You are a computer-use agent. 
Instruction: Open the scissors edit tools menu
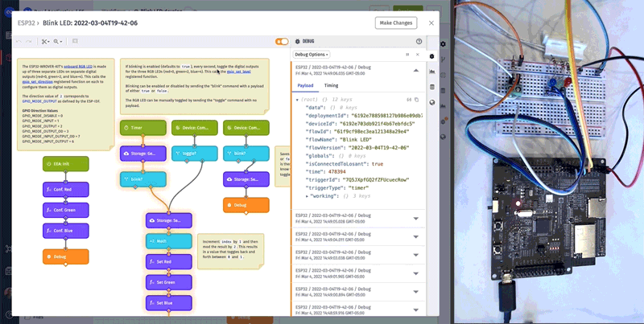[45, 42]
